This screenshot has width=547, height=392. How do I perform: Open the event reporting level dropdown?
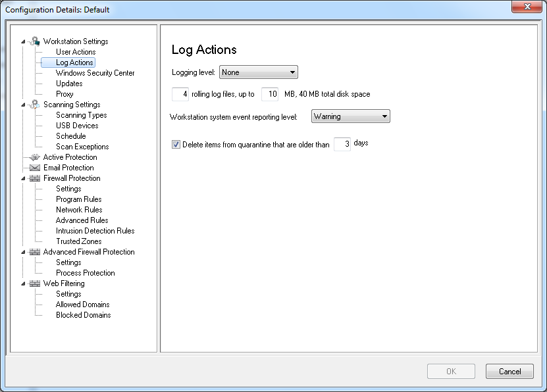pos(350,116)
